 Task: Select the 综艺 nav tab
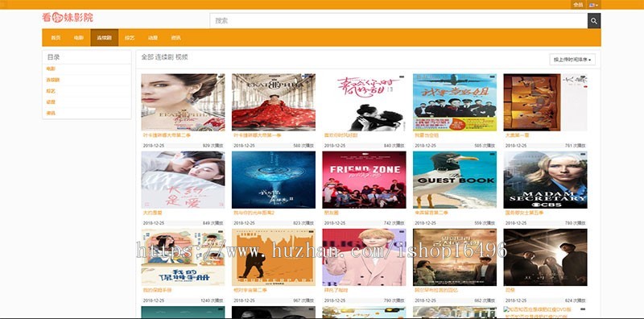point(130,37)
